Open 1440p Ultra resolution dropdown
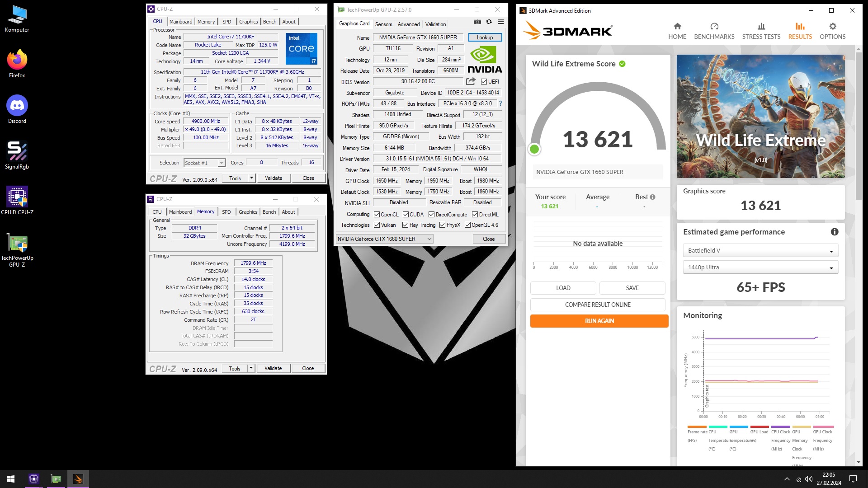 [760, 267]
